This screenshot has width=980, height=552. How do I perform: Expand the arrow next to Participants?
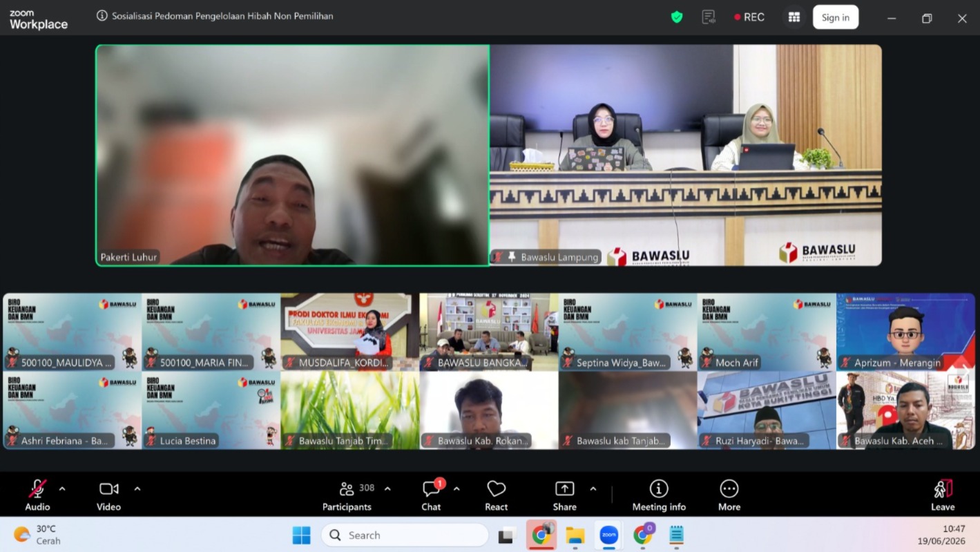click(x=387, y=488)
